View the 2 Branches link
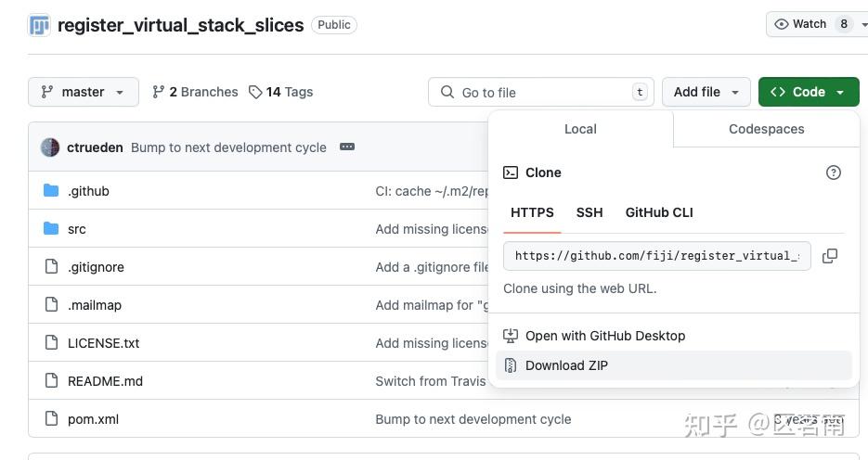868x460 pixels. point(196,92)
